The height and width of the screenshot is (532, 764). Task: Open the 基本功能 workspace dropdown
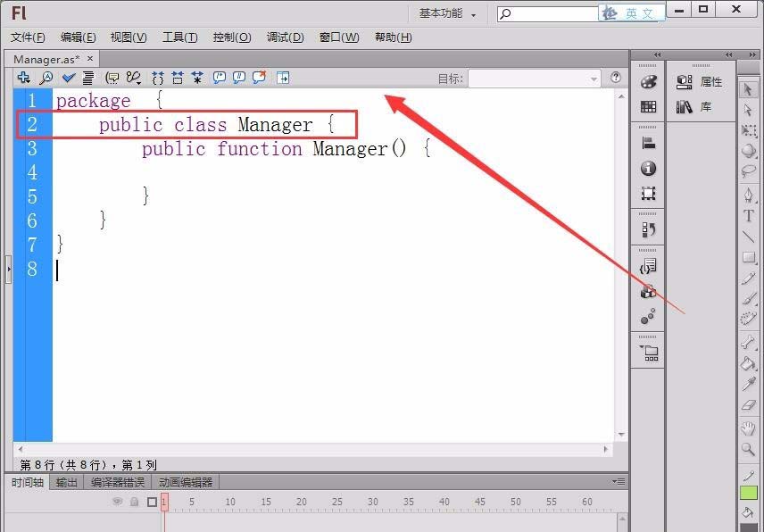[x=444, y=12]
